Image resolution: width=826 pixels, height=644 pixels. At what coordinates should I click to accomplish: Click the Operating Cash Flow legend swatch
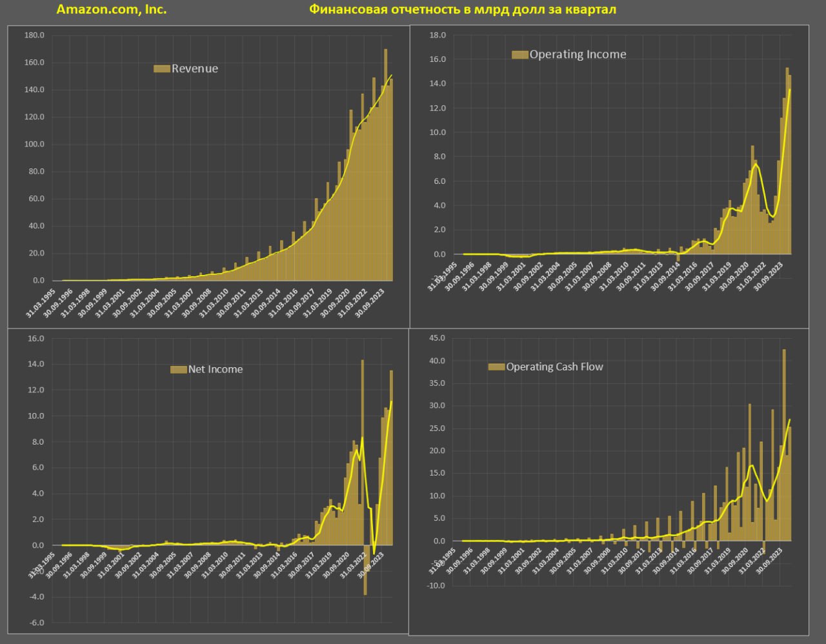coord(496,367)
